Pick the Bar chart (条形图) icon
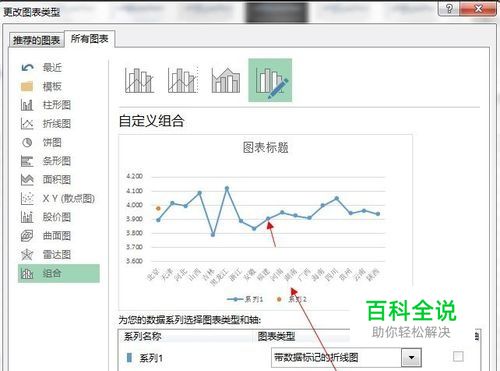This screenshot has width=500, height=371. tap(27, 161)
